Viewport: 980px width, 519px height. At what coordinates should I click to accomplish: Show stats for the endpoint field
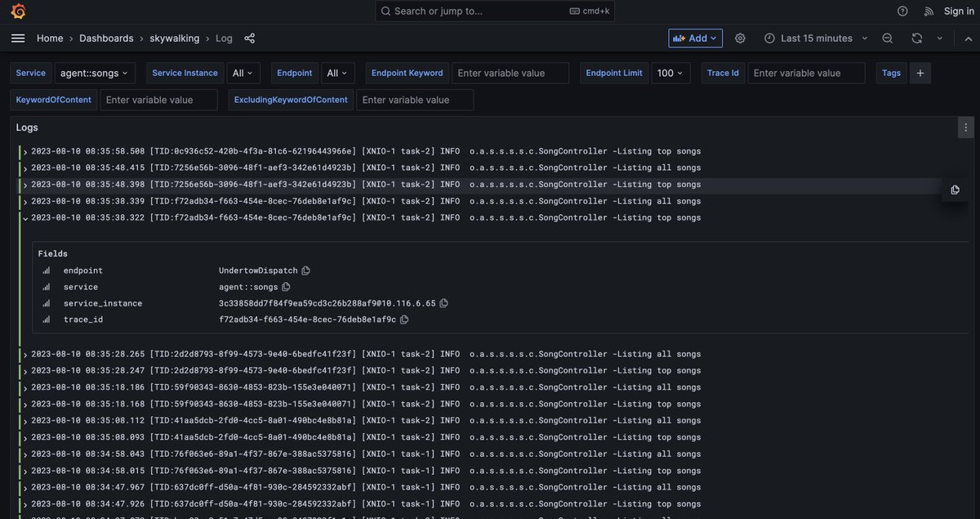(x=47, y=271)
